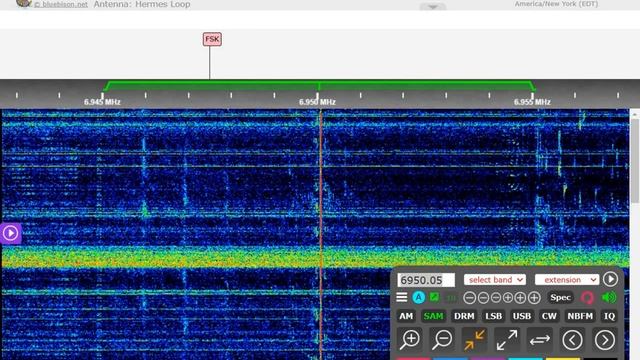
Task: Click the purple play button on left edge
Action: 10,233
